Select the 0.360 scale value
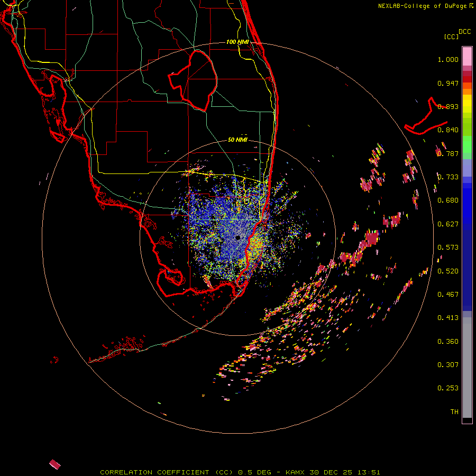The height and width of the screenshot is (476, 476). 448,342
